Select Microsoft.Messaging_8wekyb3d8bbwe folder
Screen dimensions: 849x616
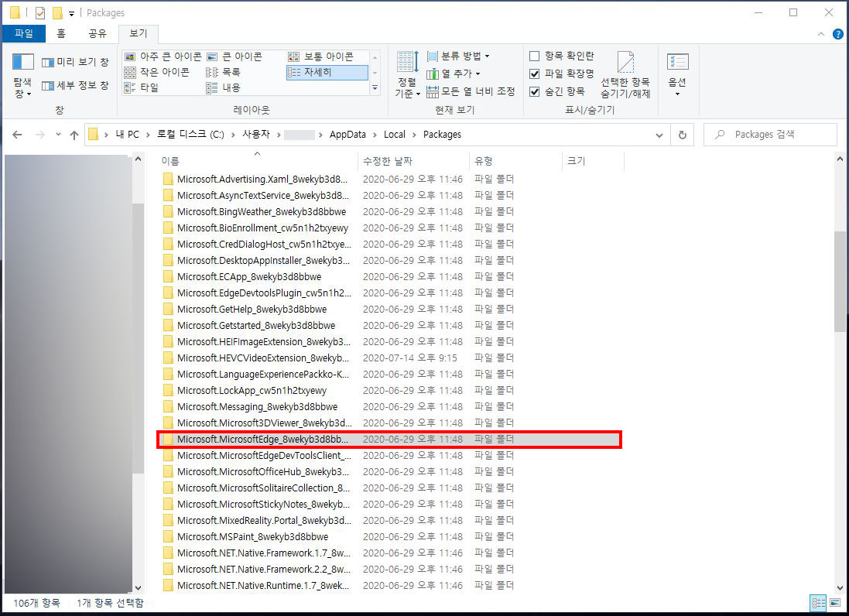pos(257,407)
